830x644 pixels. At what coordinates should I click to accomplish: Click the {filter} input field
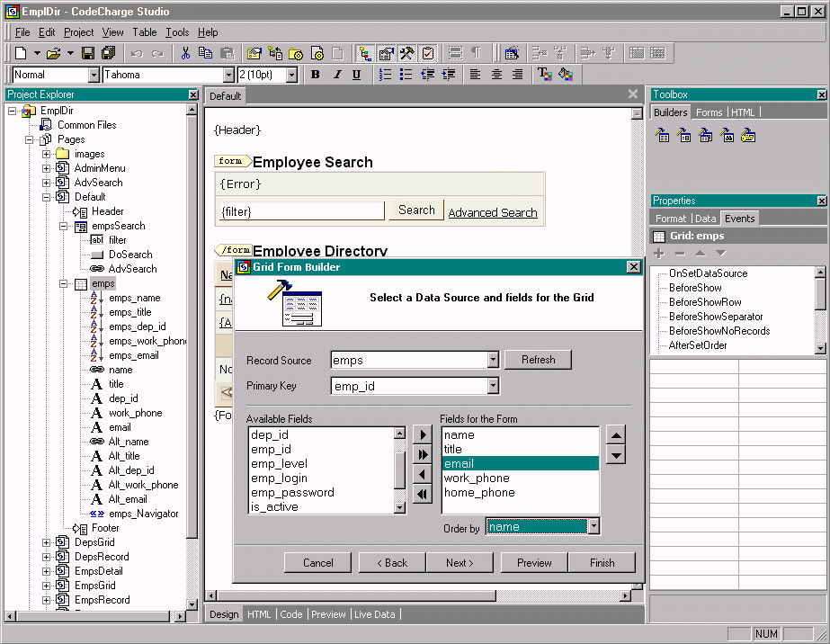(x=302, y=211)
